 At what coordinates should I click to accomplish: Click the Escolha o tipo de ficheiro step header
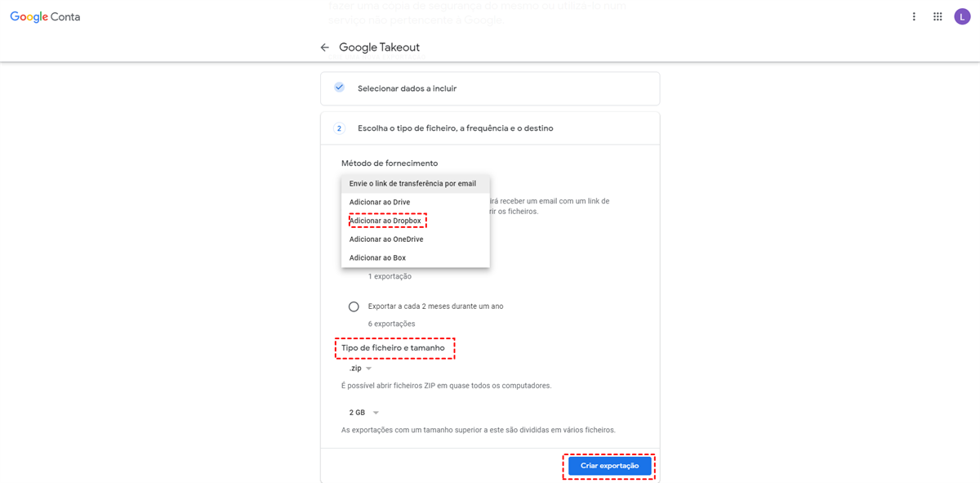(490, 128)
